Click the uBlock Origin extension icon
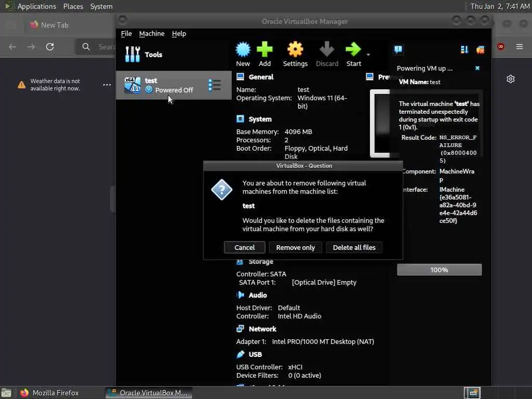 click(x=500, y=46)
